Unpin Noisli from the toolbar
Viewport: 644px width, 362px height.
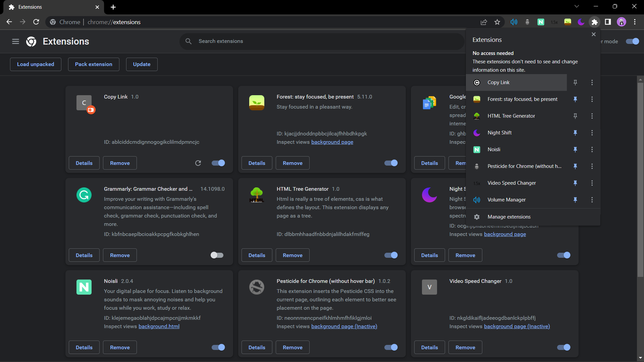click(x=575, y=149)
